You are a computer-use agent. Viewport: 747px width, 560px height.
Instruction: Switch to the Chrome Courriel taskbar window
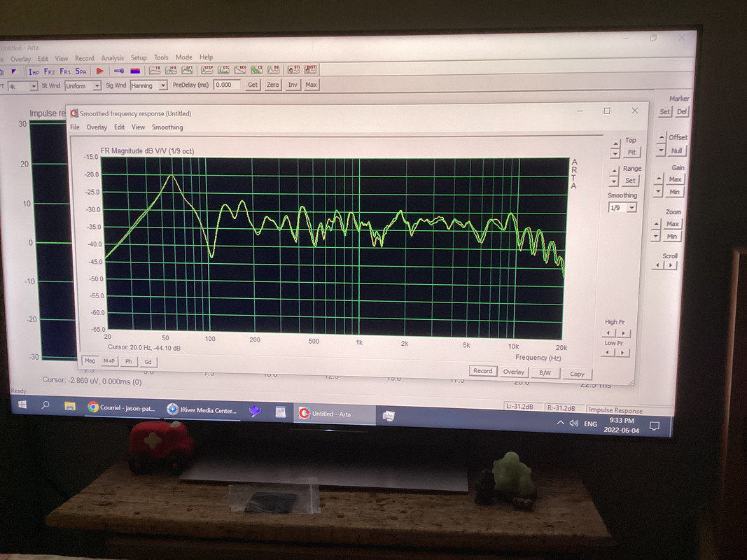[x=122, y=407]
